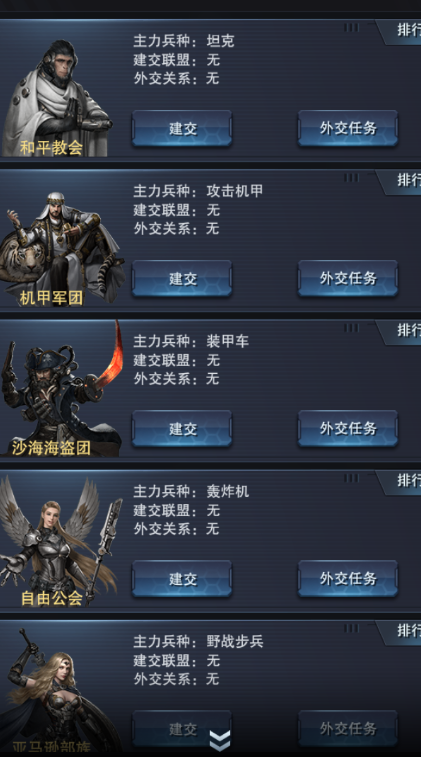Open 排行 tab on 和平教会 card
The height and width of the screenshot is (757, 421).
(x=401, y=31)
